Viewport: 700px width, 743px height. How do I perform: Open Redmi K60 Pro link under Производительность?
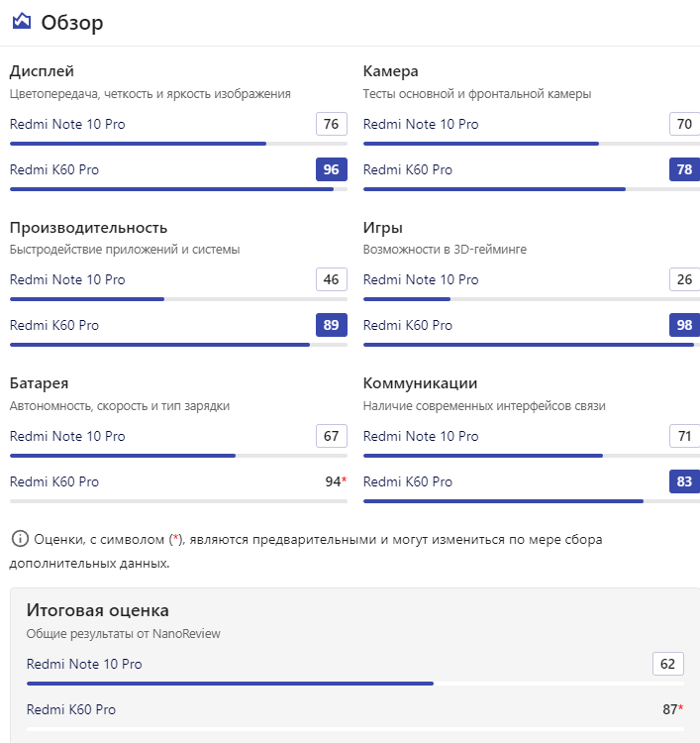(54, 325)
